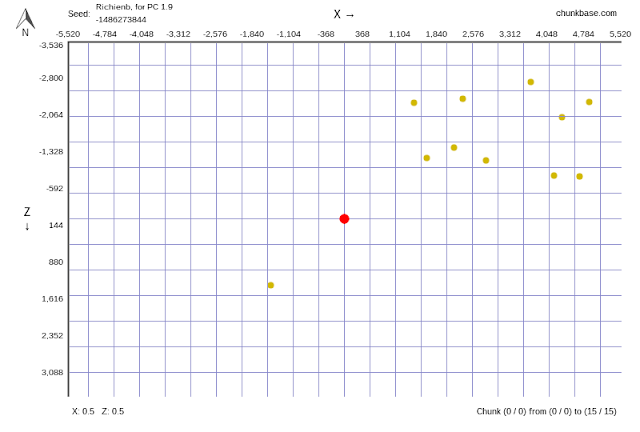The height and width of the screenshot is (432, 640).
Task: Click the red spawn marker at the map origin
Action: (344, 219)
